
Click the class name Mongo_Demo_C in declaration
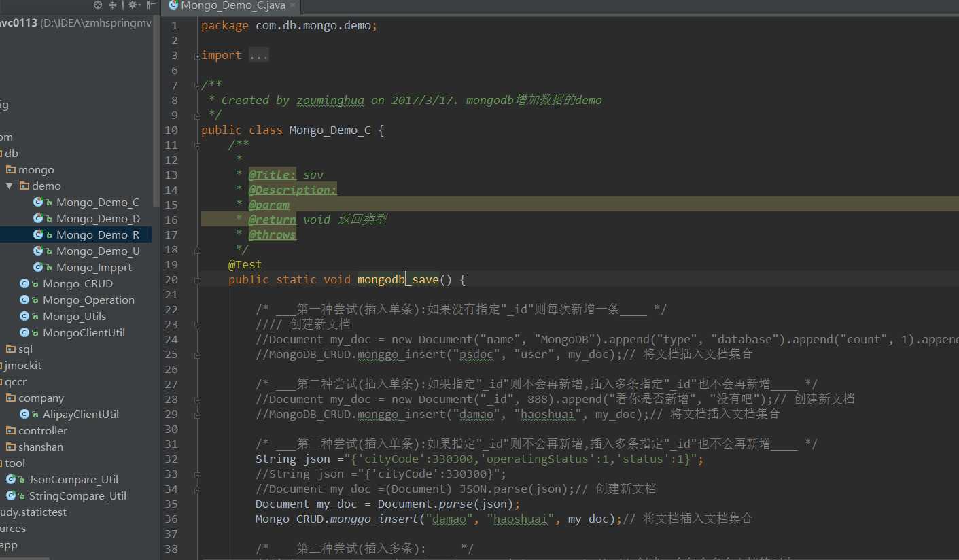point(330,130)
